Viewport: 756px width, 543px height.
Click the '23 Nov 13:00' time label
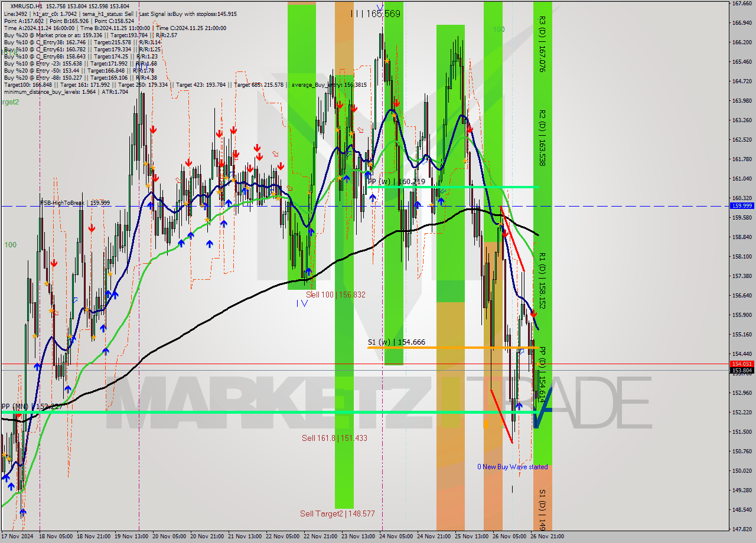click(x=359, y=537)
